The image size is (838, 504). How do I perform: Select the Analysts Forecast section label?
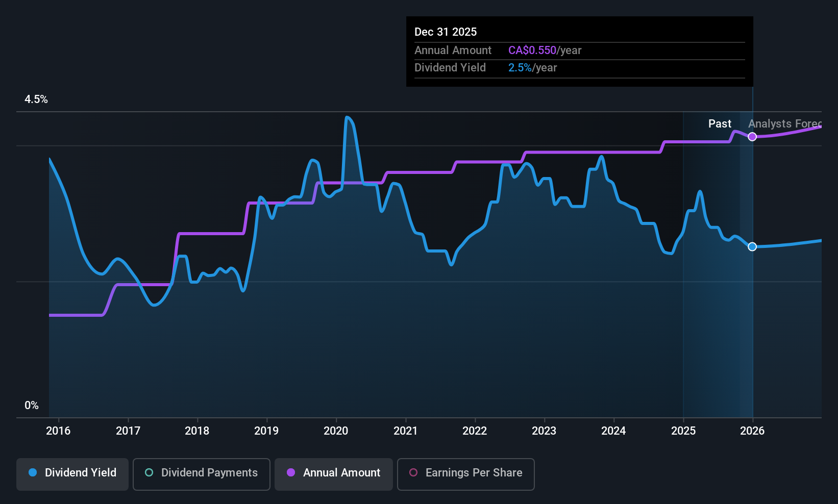tap(785, 124)
